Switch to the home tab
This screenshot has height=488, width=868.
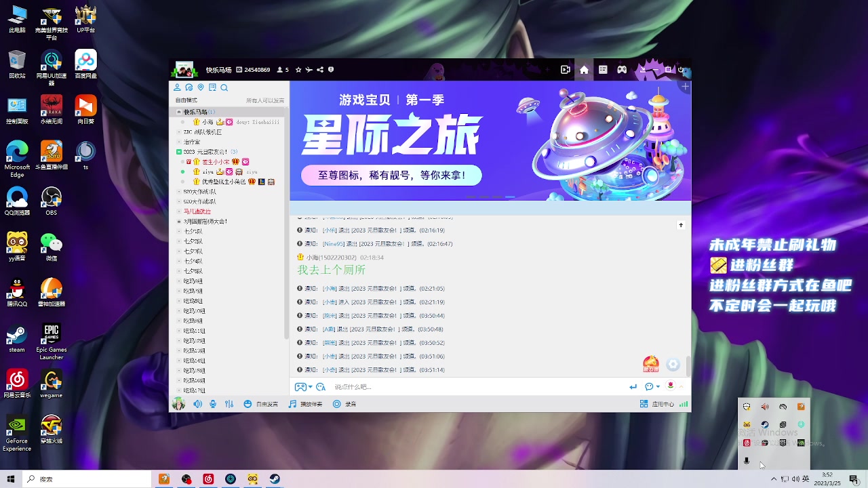pyautogui.click(x=584, y=69)
